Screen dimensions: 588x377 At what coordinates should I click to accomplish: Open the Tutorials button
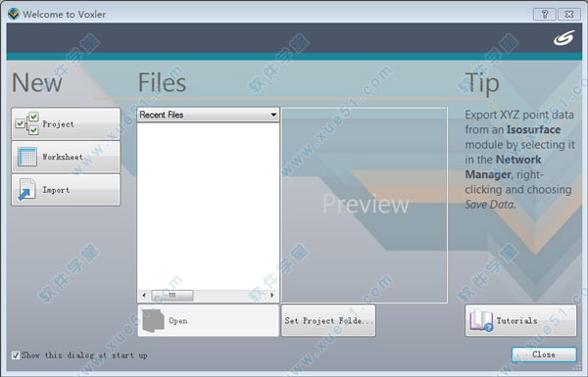(521, 320)
